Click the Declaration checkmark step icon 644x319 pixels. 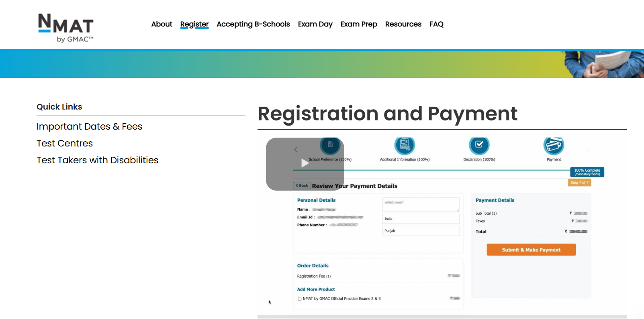(479, 145)
